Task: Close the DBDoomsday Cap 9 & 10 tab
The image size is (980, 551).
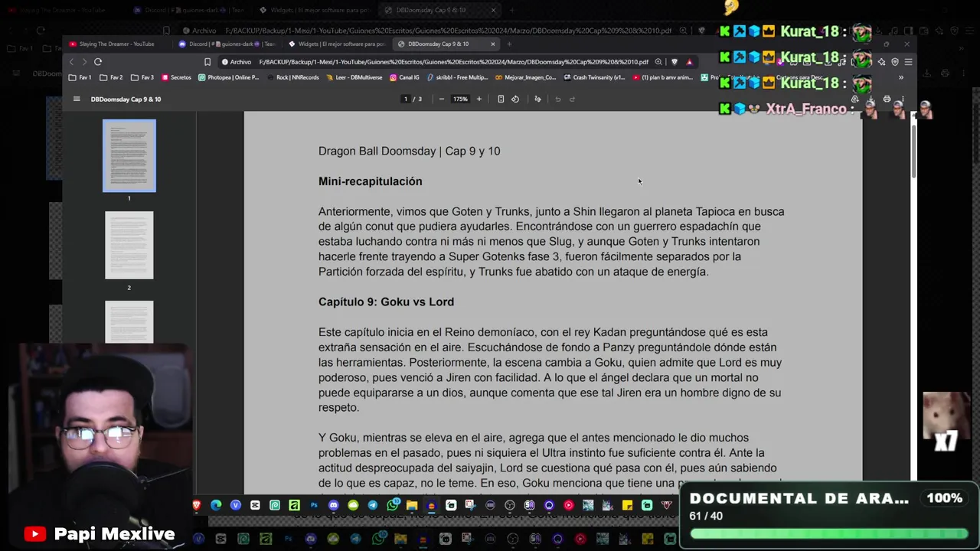Action: click(x=492, y=44)
